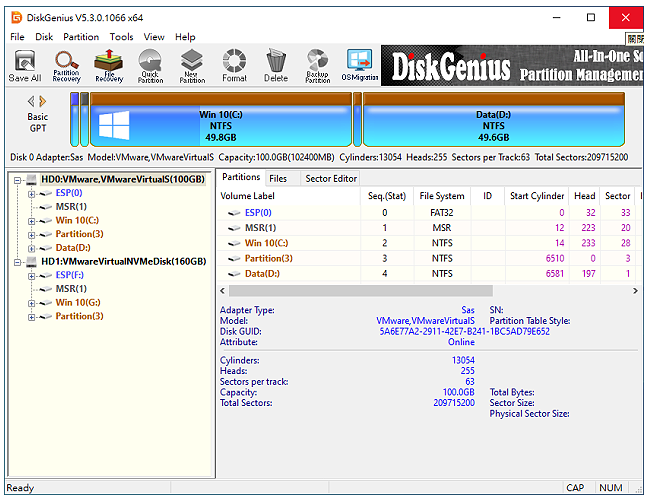The width and height of the screenshot is (651, 501).
Task: Click the Delete partition toolbar icon
Action: click(276, 66)
